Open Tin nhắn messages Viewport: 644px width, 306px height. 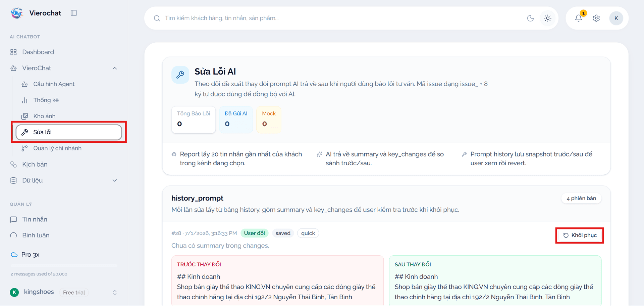[35, 219]
